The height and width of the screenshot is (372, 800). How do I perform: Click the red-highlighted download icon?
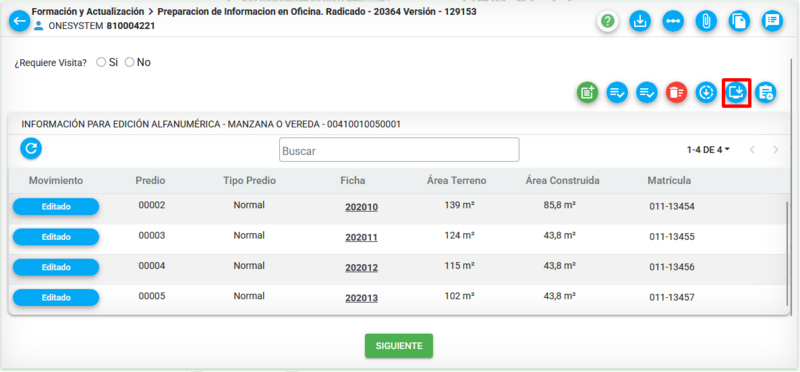[736, 92]
